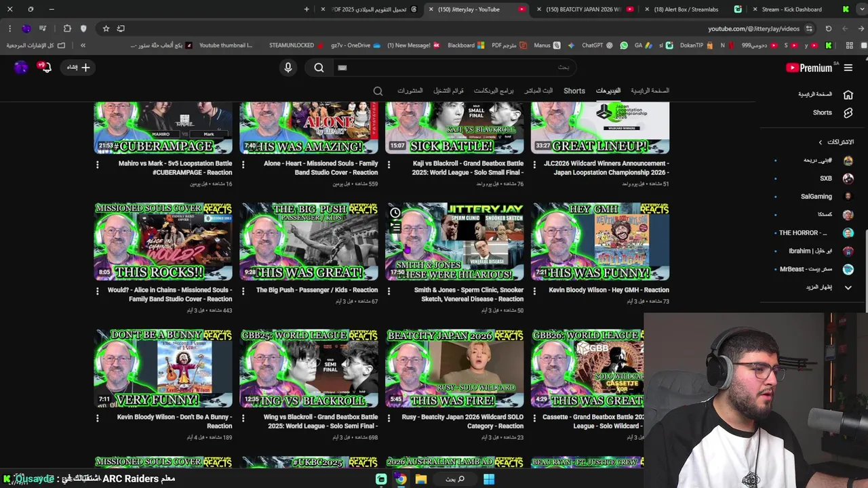The image size is (868, 488).
Task: Open All Bookmarks folder
Action: [35, 45]
